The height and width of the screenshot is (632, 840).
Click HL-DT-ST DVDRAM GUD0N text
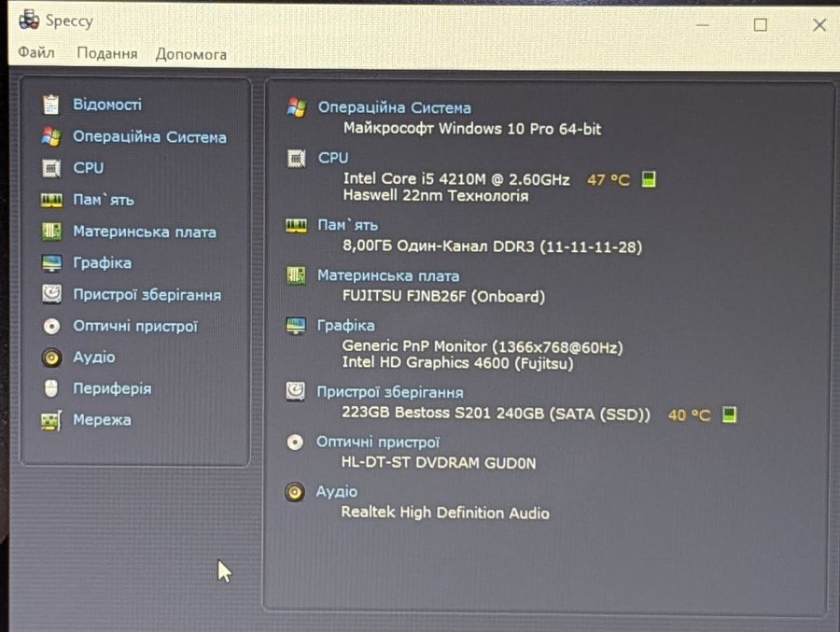click(x=439, y=463)
